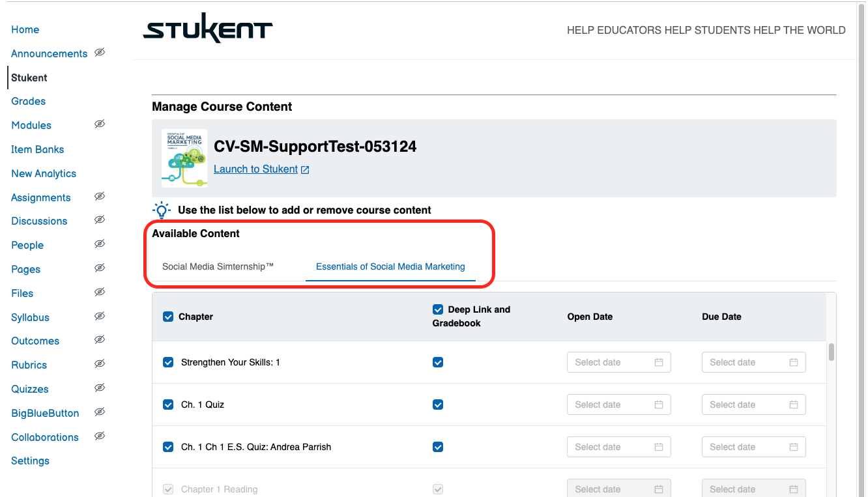868x497 pixels.
Task: Open calendar icon for Strengthen Your Skills open date
Action: click(x=658, y=362)
